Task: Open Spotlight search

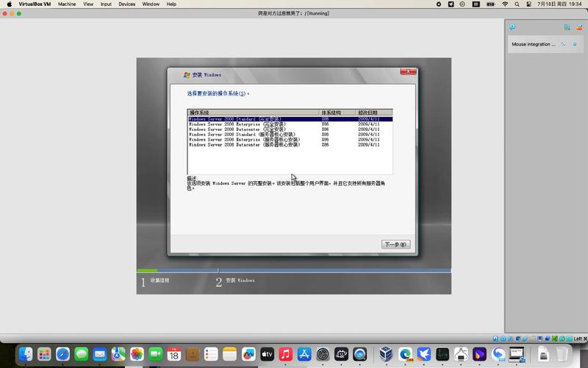Action: (517, 4)
